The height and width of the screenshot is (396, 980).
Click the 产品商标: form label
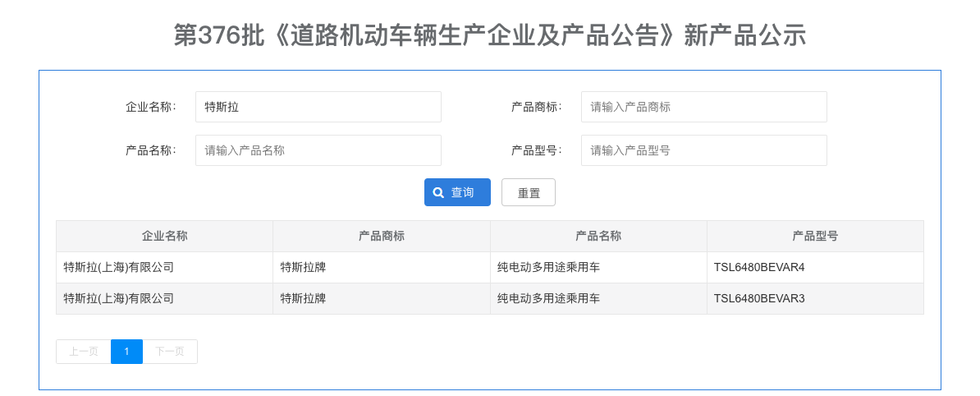[x=537, y=107]
